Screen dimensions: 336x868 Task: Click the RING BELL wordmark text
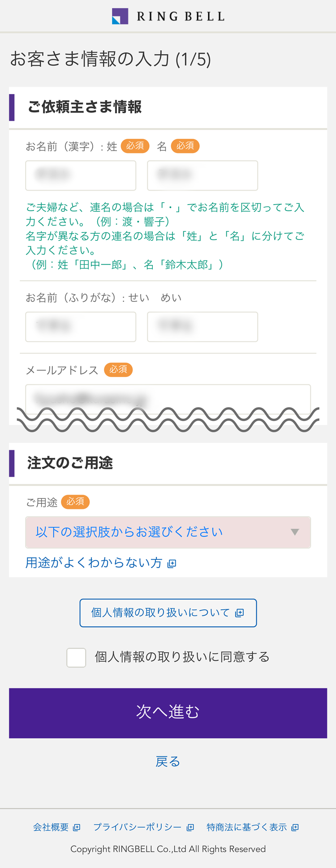click(181, 17)
